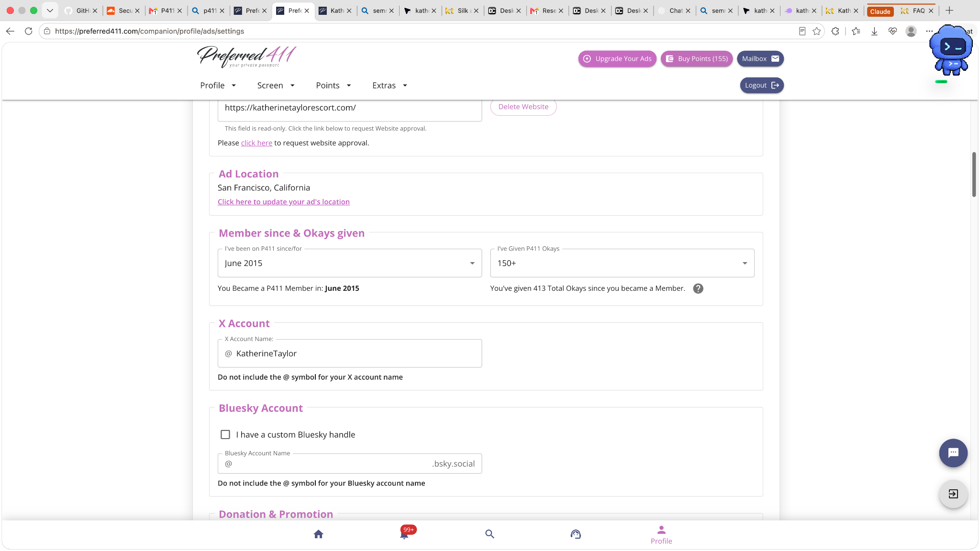
Task: Click the Delete Website button
Action: coord(523,107)
